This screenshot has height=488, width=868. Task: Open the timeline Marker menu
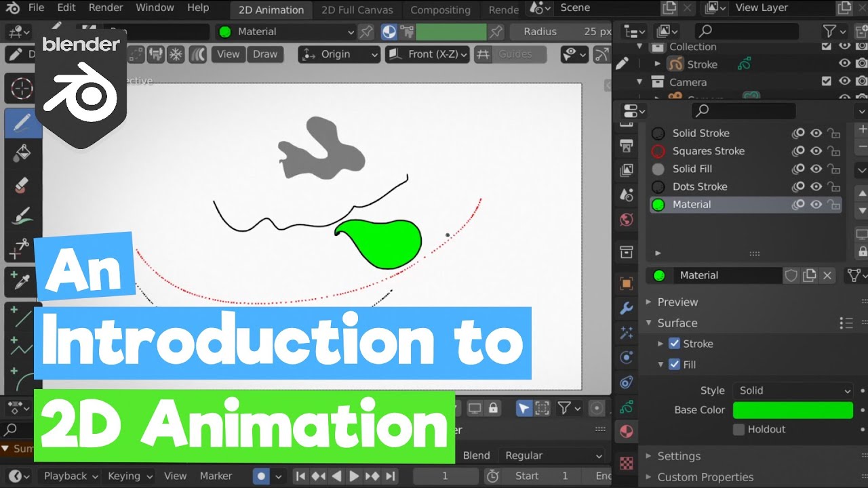click(216, 476)
